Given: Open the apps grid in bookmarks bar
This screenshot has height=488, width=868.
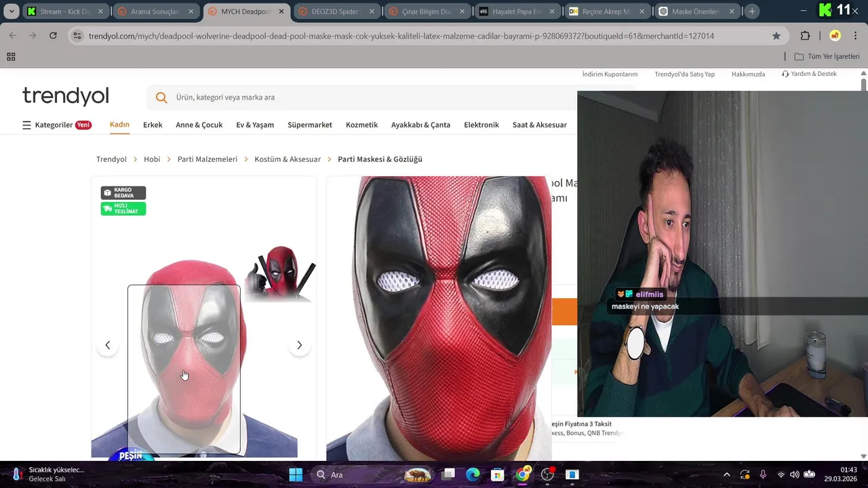Looking at the screenshot, I should click(11, 57).
